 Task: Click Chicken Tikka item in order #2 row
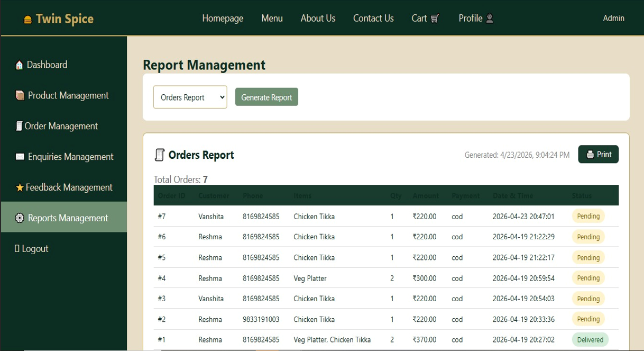point(314,319)
